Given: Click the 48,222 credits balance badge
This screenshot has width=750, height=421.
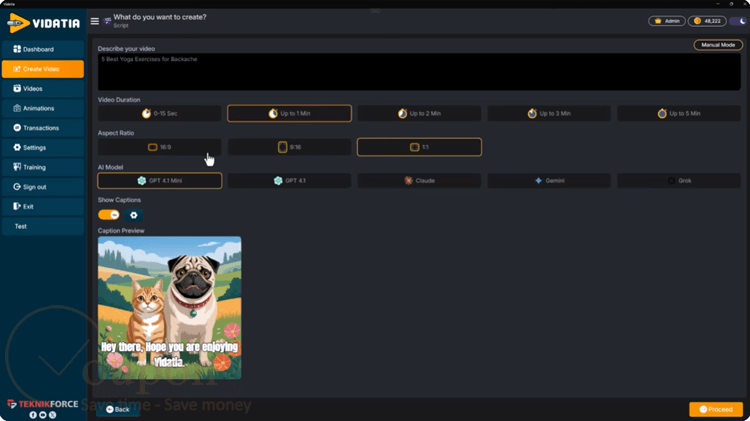Looking at the screenshot, I should coord(707,21).
